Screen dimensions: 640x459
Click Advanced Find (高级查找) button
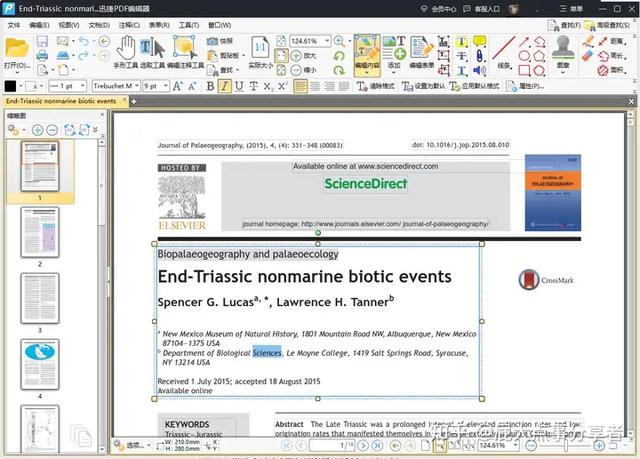pyautogui.click(x=607, y=25)
